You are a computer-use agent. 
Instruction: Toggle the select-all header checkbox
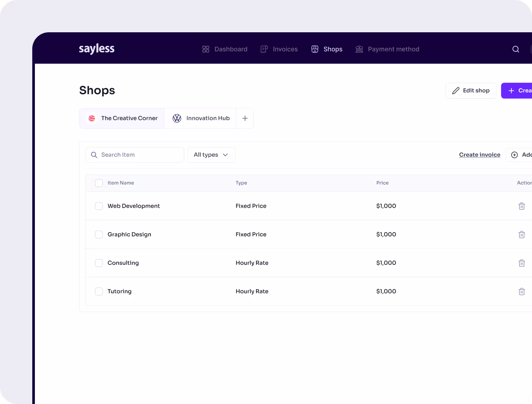pos(99,183)
